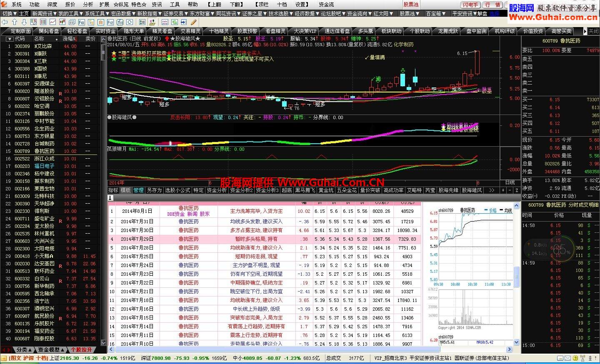Open the 密函数据 dropdown menu
The image size is (600, 364).
(123, 13)
